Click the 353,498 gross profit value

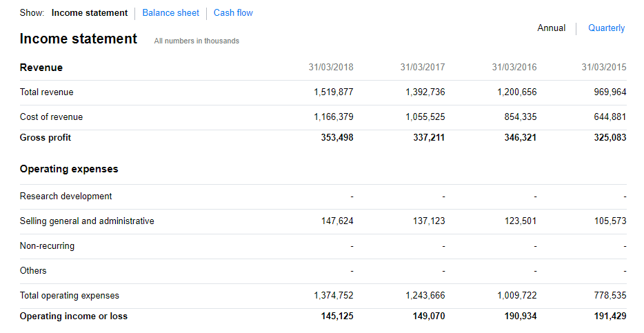[x=337, y=138]
